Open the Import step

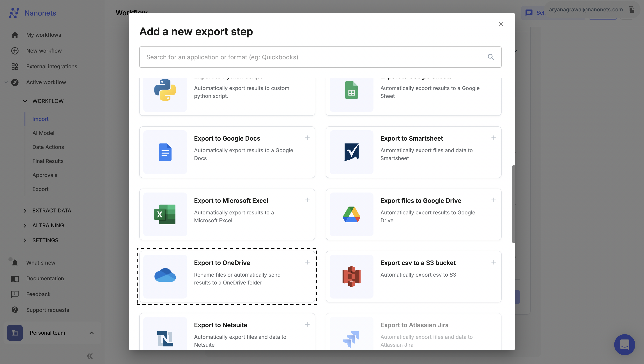pyautogui.click(x=41, y=119)
